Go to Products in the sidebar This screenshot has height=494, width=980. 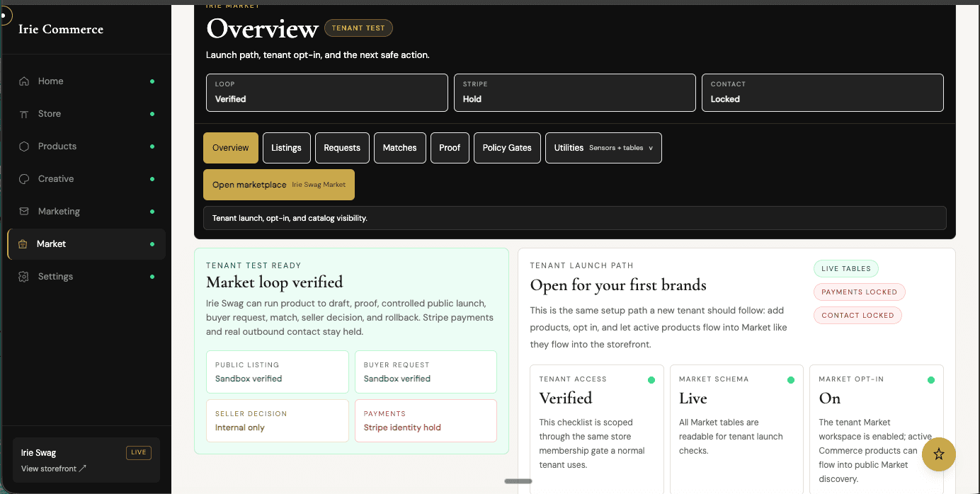pyautogui.click(x=86, y=147)
